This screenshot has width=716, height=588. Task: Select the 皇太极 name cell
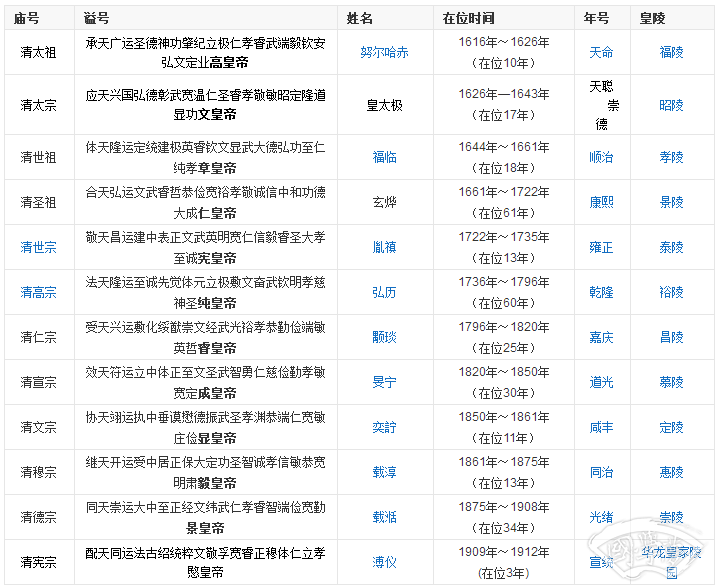point(384,105)
